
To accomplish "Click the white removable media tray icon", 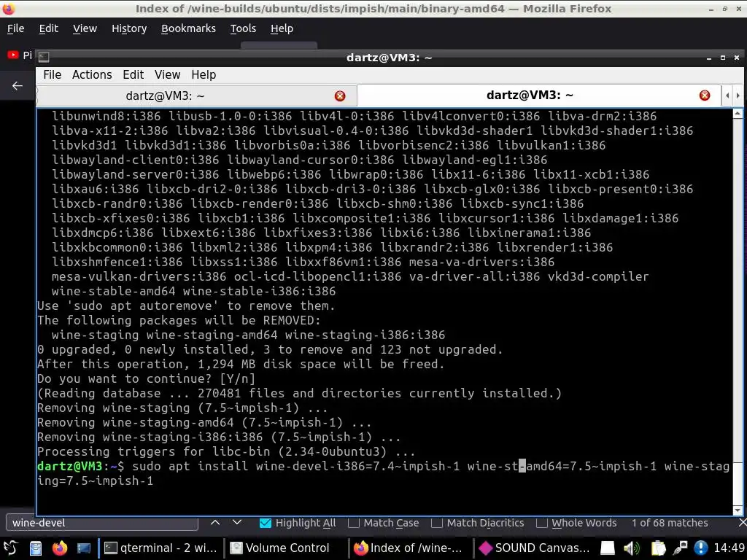I will (x=608, y=548).
